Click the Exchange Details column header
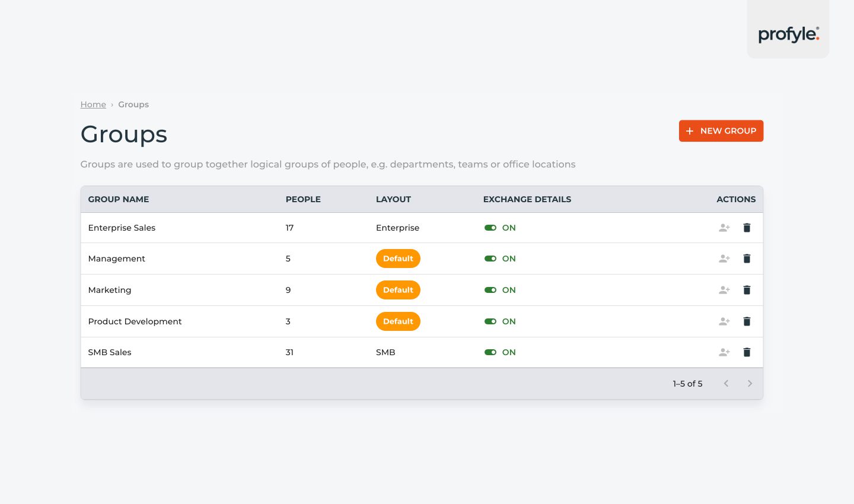Viewport: 854px width, 504px height. [x=527, y=199]
